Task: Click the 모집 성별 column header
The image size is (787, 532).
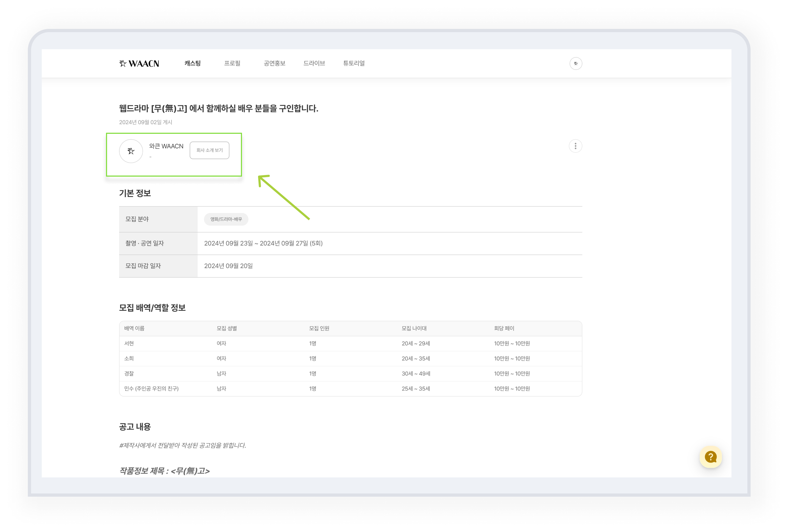Action: 226,328
